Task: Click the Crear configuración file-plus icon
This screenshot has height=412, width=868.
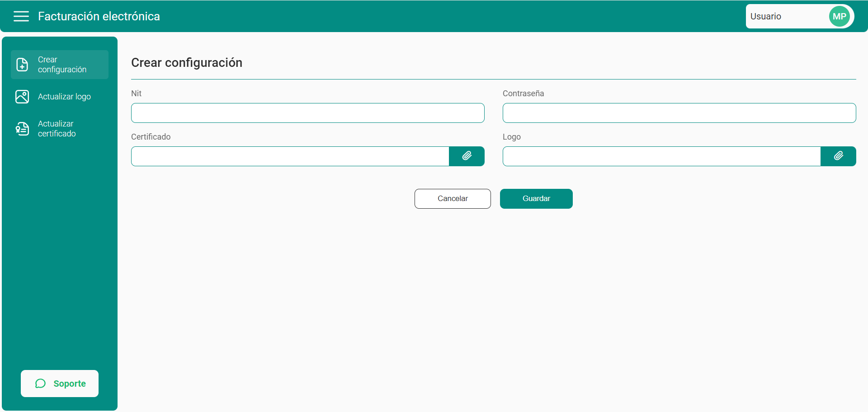Action: coord(22,65)
